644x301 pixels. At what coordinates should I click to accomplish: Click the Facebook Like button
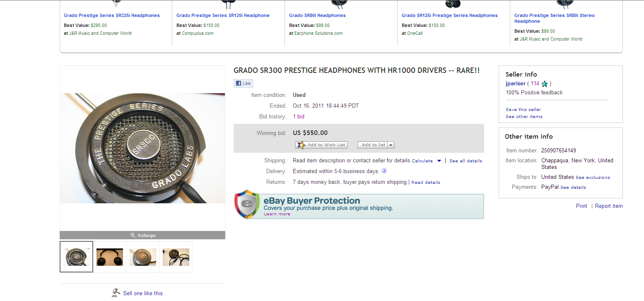coord(243,83)
